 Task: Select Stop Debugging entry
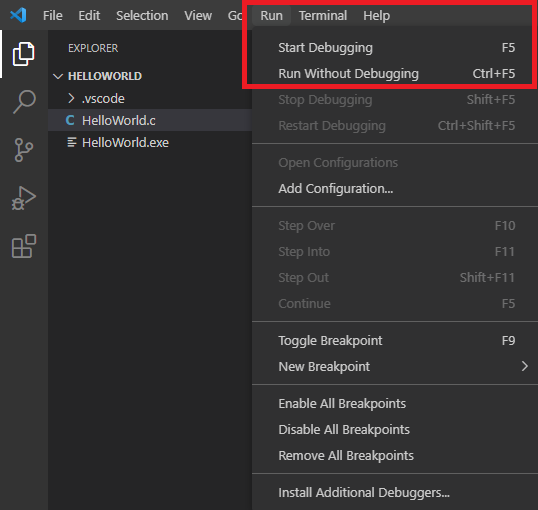[396, 100]
